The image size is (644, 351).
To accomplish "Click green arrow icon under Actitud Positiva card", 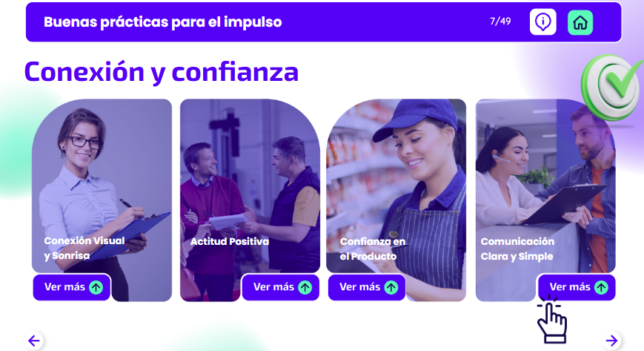I will click(305, 287).
